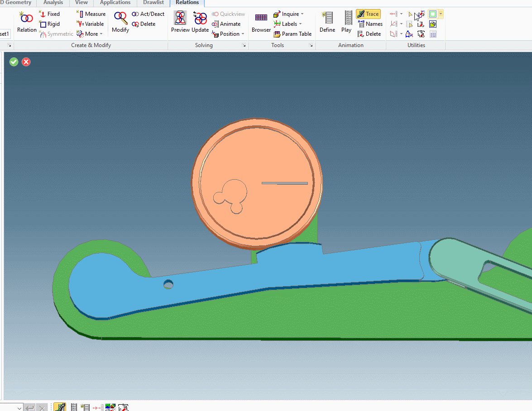The image size is (532, 411).
Task: Open dropdown next to curve-ruler icon
Action: click(401, 34)
